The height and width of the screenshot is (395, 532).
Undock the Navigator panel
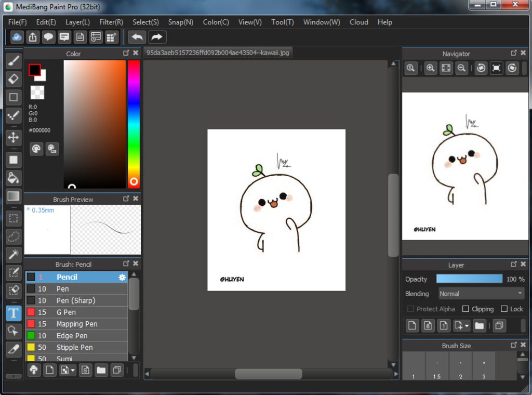pyautogui.click(x=514, y=53)
